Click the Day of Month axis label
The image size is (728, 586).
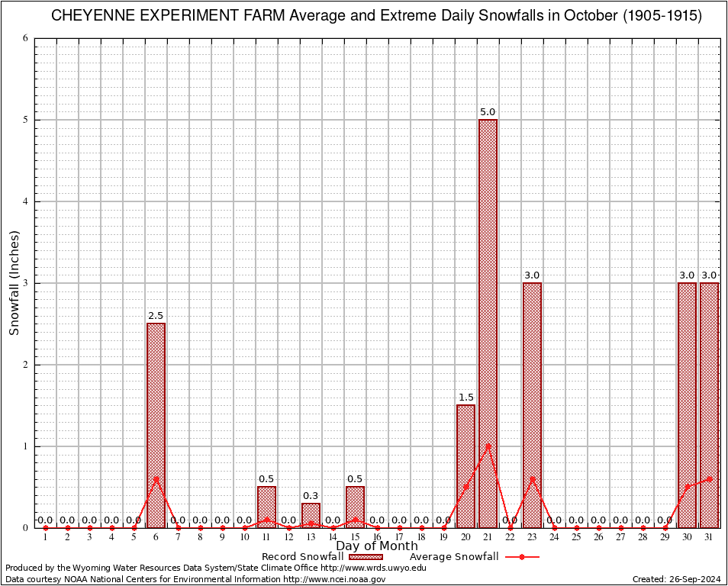pos(376,546)
